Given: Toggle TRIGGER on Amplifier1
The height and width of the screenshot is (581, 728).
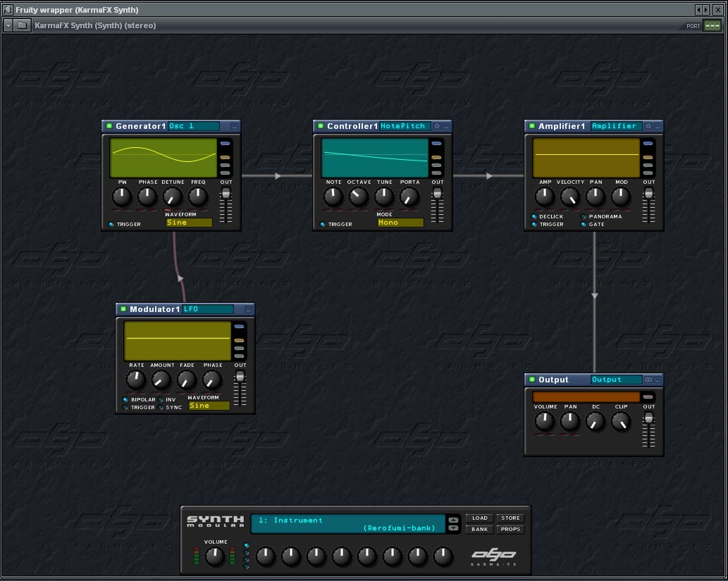Looking at the screenshot, I should tap(534, 224).
